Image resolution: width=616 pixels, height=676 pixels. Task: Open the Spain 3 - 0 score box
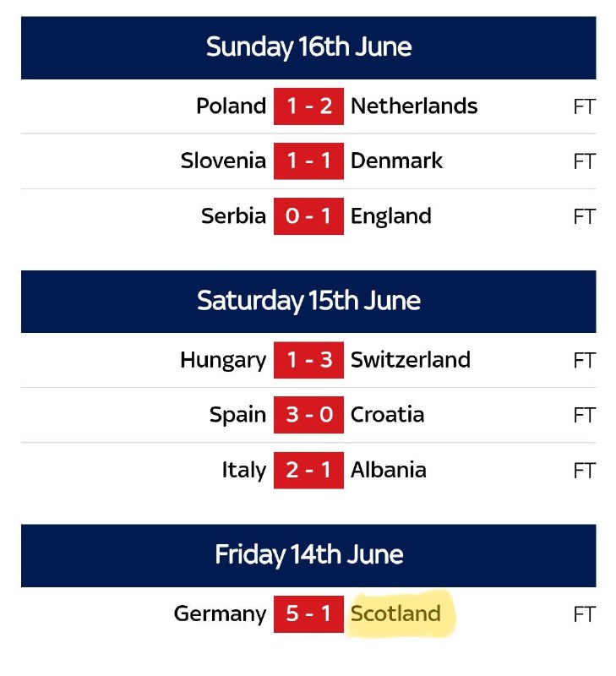tap(308, 415)
